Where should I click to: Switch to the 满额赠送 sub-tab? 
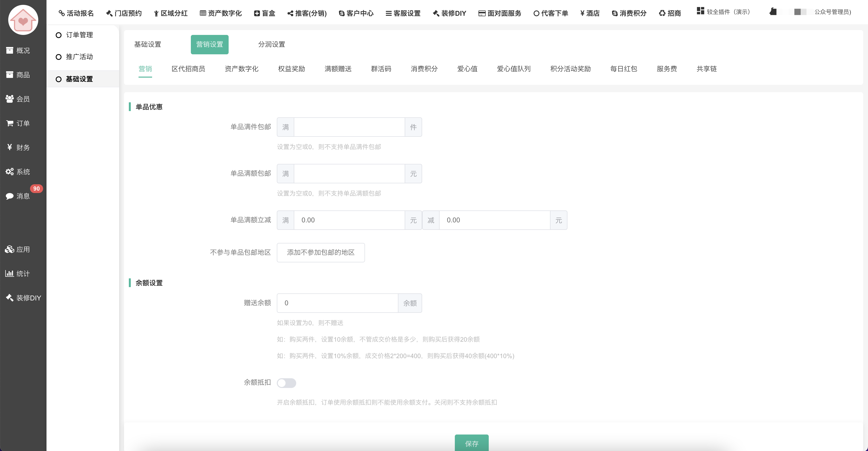click(338, 69)
